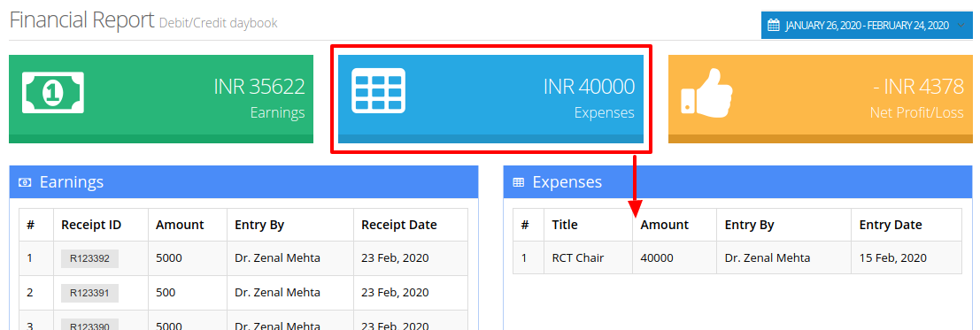This screenshot has width=980, height=330.
Task: Click the INR 35622 Earnings summary card
Action: pyautogui.click(x=160, y=99)
